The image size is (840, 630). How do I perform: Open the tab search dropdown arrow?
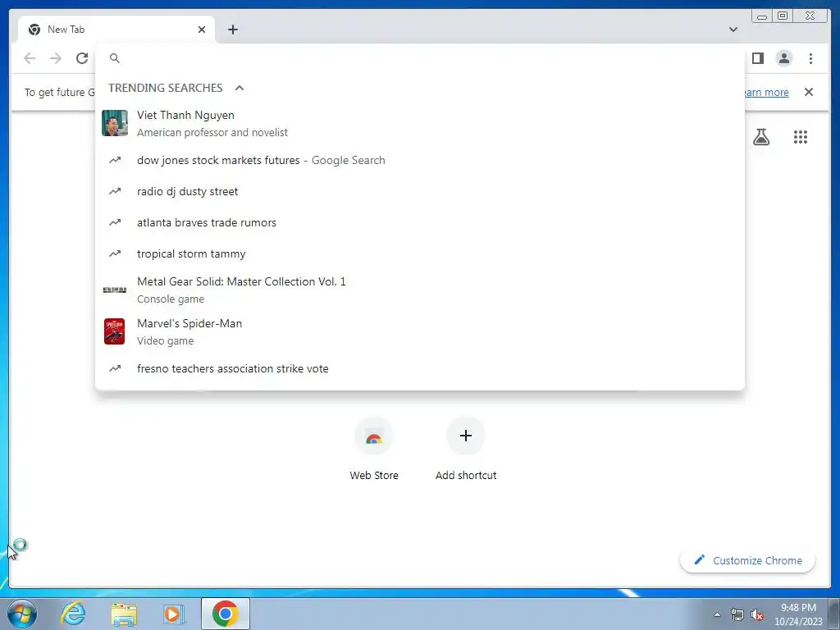pyautogui.click(x=733, y=30)
